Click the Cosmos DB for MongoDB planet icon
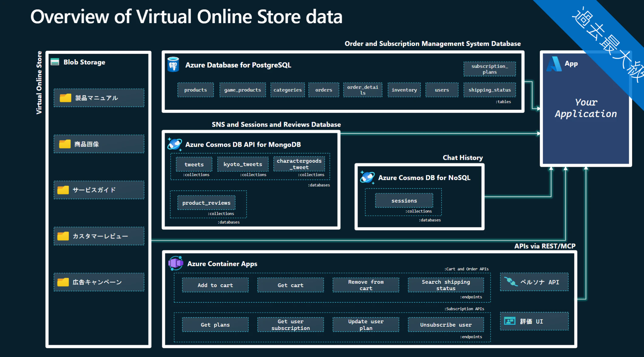644x357 pixels. (x=175, y=144)
